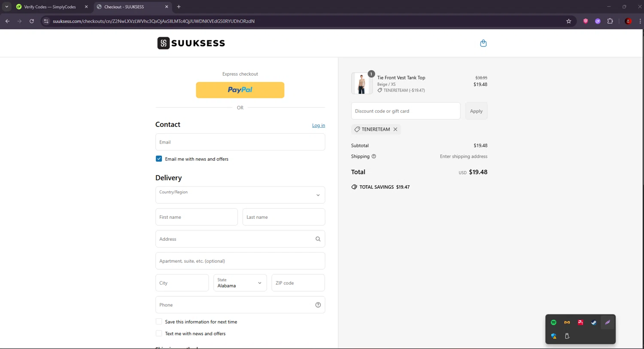Click the Apartment, suite, etc. field
The height and width of the screenshot is (349, 644).
click(x=240, y=261)
